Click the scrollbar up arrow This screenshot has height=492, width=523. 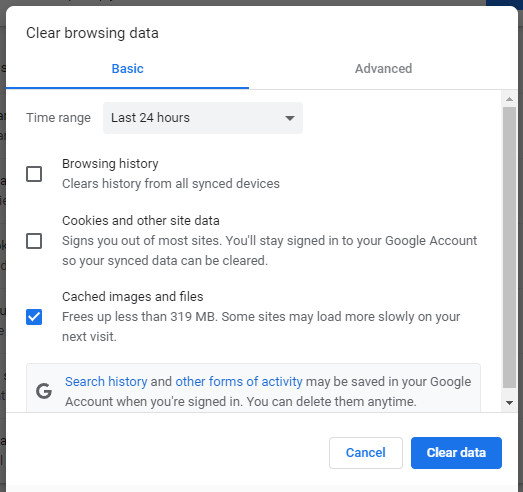509,99
